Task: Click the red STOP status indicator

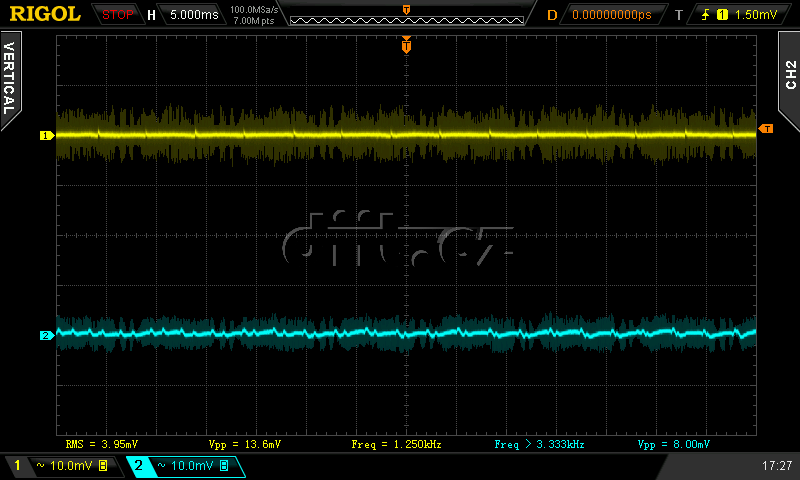Action: coord(118,15)
